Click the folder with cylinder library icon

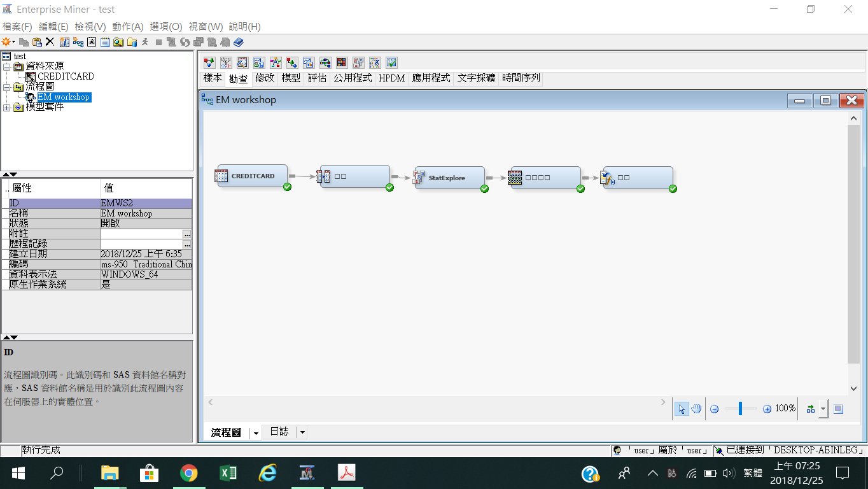click(x=132, y=42)
